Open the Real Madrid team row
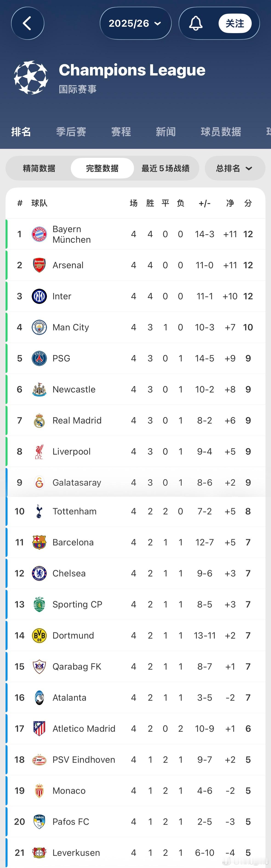271x868 pixels. coord(135,421)
